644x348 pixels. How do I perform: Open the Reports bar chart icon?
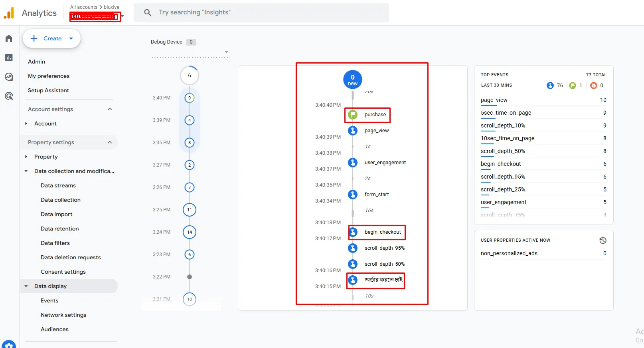pyautogui.click(x=9, y=58)
